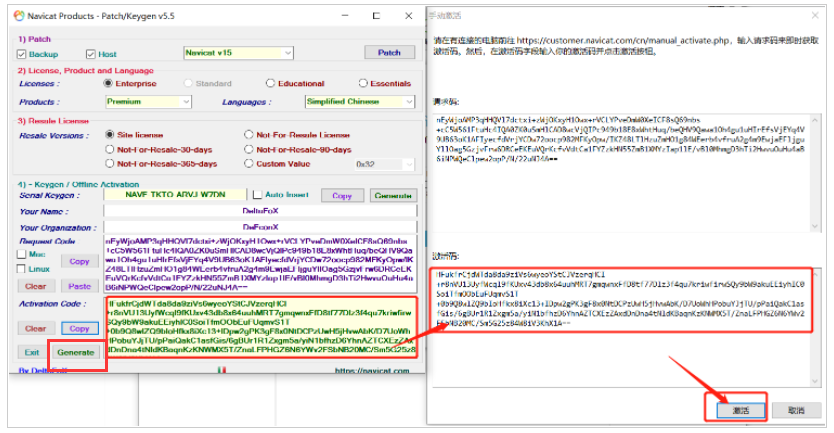This screenshot has width=834, height=433.
Task: Select the Educational license radio button
Action: tap(270, 84)
